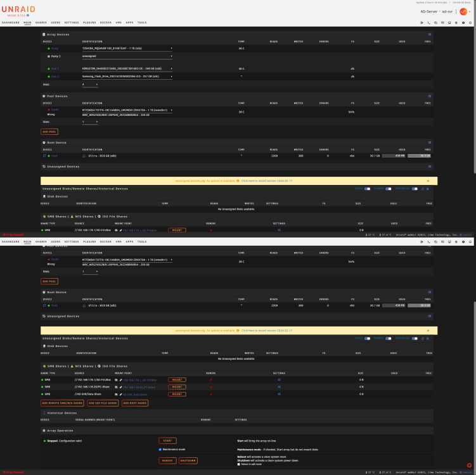476x475 pixels.
Task: Click source text //192.168.178.20/PC-Share
Action: 92,387
